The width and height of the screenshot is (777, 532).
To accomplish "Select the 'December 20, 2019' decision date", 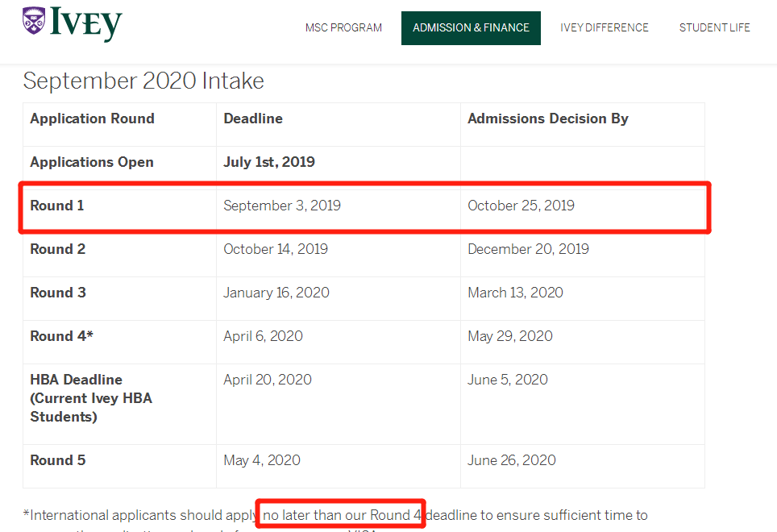I will [528, 249].
